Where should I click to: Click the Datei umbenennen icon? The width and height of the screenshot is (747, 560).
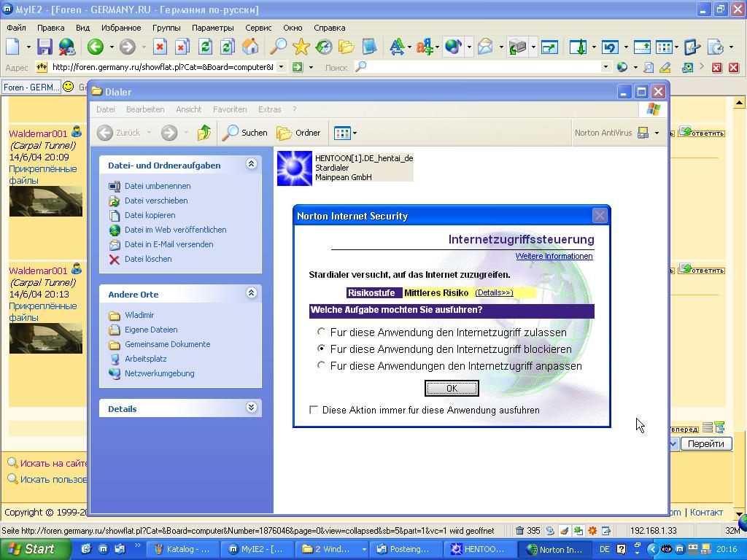tap(115, 186)
